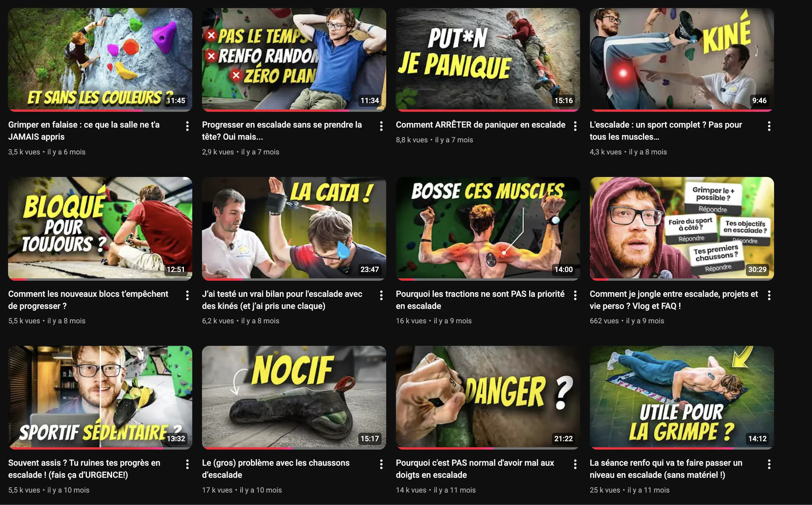Play the 'PUT*N JE PANIQUE' thumbnail video

tap(488, 60)
